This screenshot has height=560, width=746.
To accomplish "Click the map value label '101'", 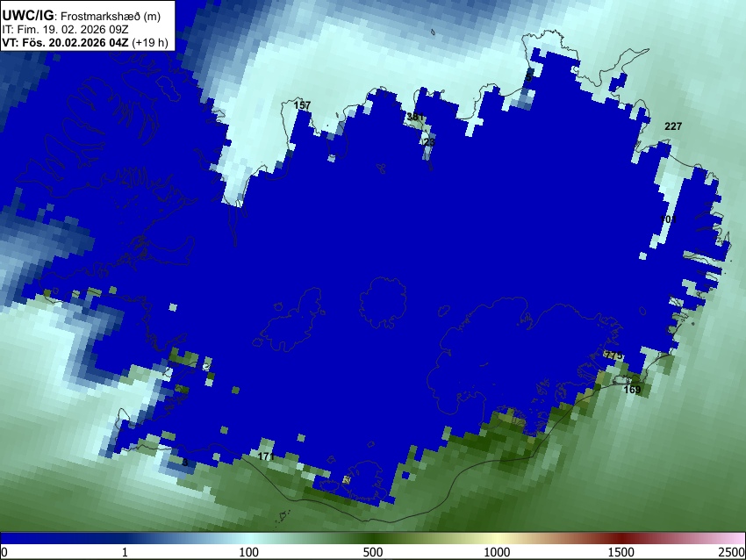I will click(x=668, y=219).
